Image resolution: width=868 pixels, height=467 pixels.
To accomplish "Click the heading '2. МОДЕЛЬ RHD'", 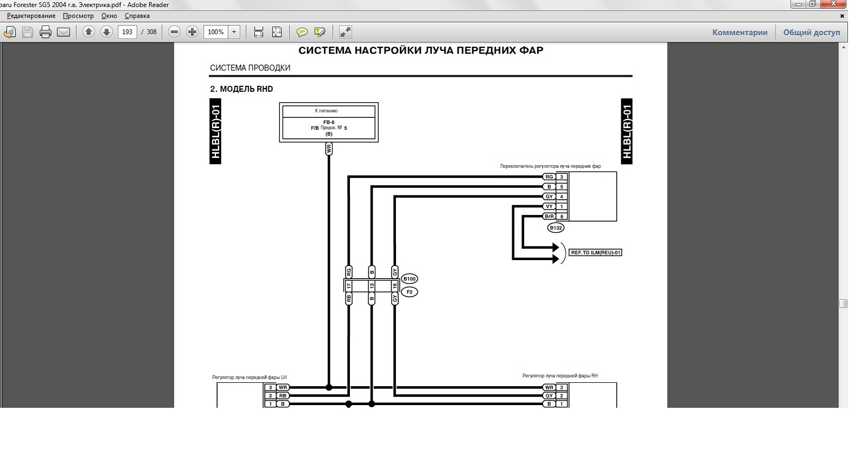I will (241, 89).
